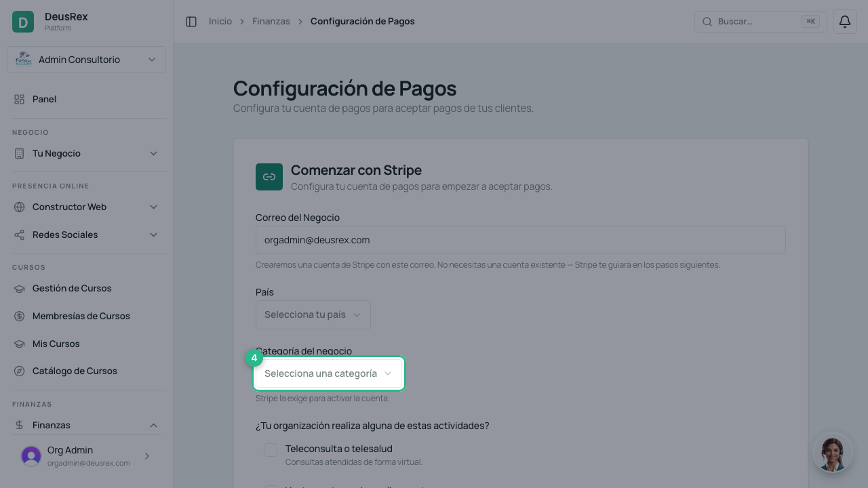
Task: Open Mis Cursos
Action: click(86, 344)
